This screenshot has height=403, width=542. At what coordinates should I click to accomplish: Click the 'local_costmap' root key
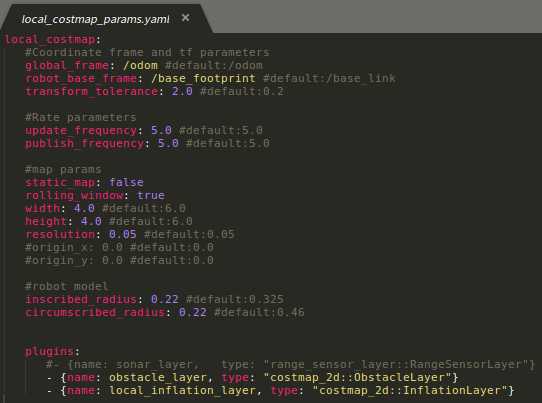click(50, 39)
